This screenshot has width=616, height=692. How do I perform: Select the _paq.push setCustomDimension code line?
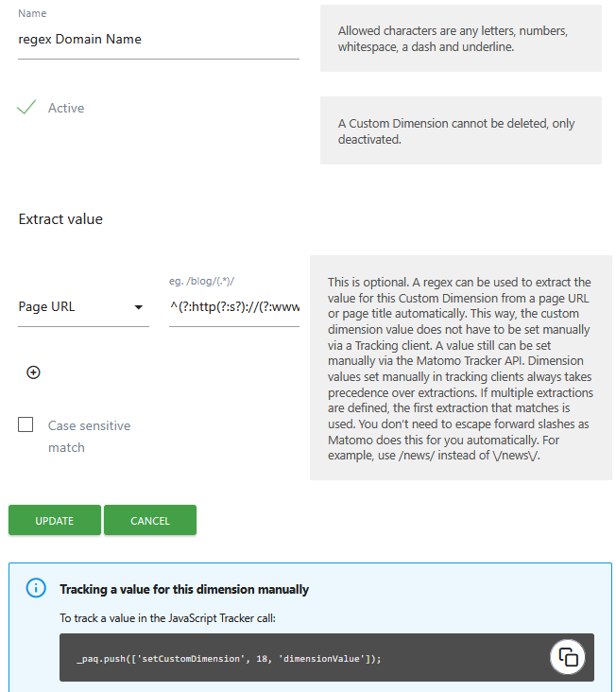(x=228, y=658)
